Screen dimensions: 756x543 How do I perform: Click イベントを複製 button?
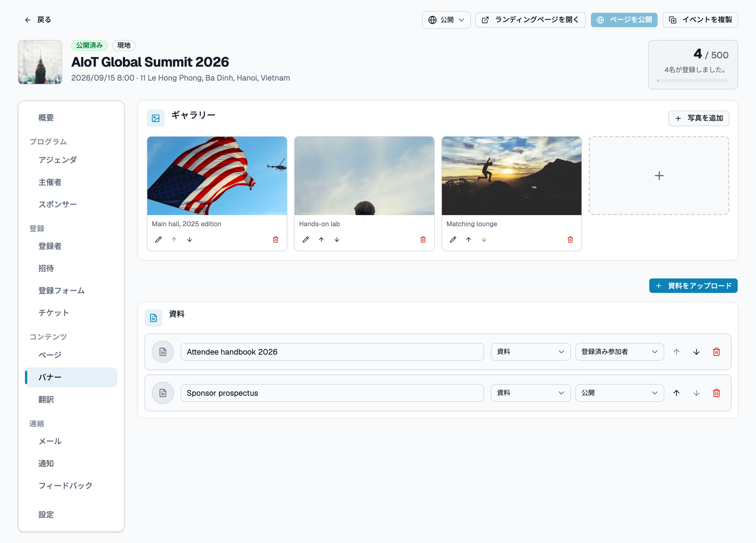[x=700, y=20]
